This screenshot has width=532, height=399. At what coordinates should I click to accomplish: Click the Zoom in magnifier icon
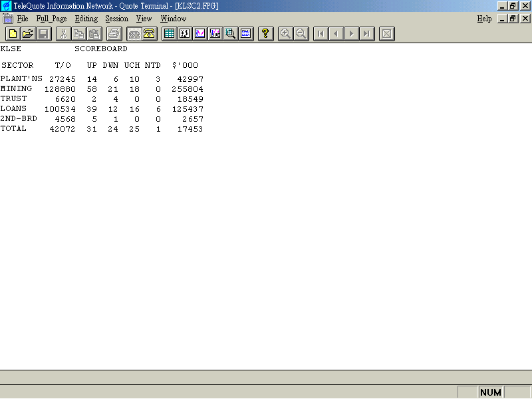click(x=285, y=34)
